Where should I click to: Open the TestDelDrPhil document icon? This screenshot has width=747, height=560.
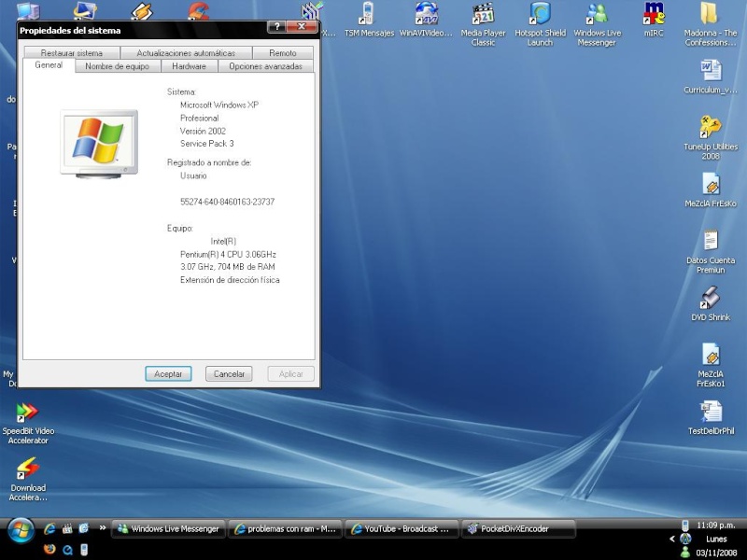(x=711, y=417)
